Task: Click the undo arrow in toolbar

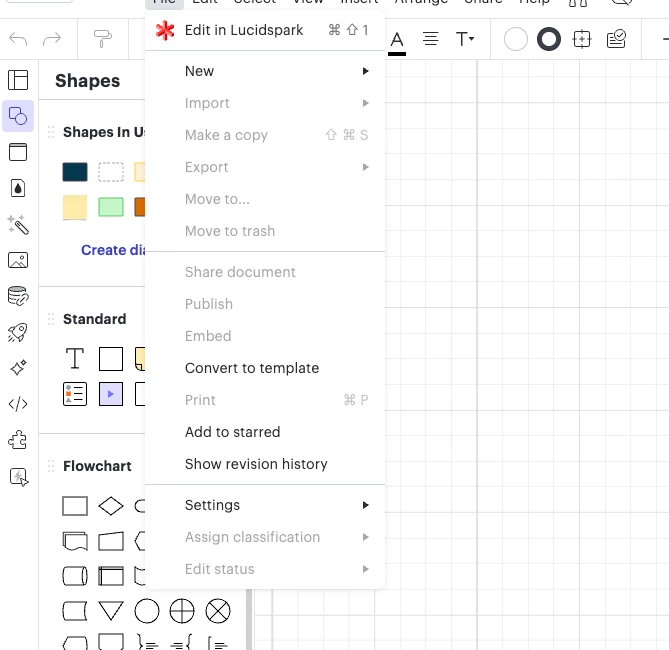Action: [18, 39]
